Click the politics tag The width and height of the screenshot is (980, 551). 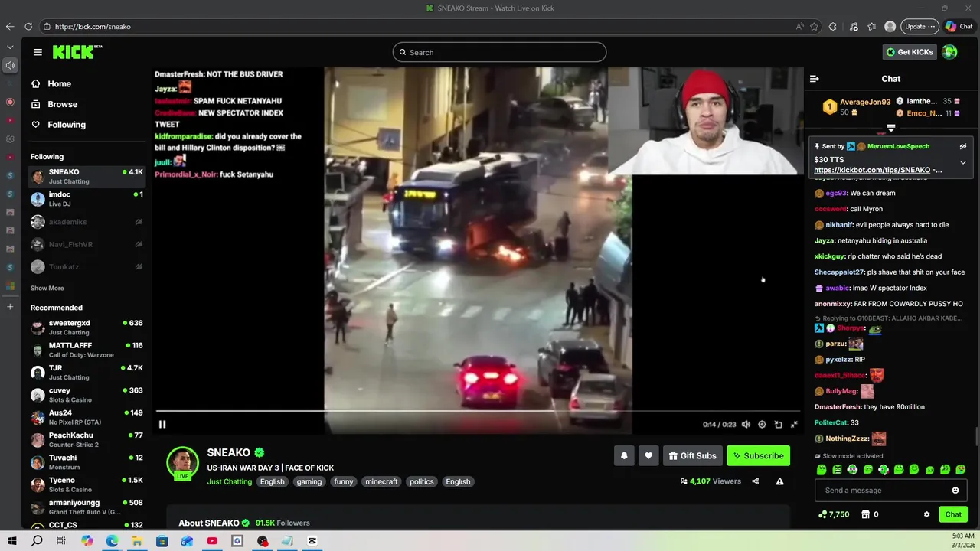tap(421, 481)
